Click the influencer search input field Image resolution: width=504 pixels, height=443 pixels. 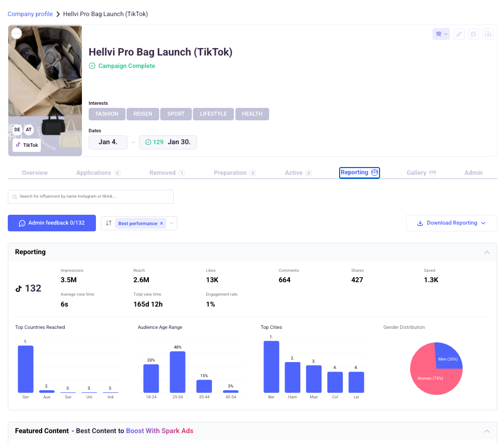pyautogui.click(x=91, y=197)
